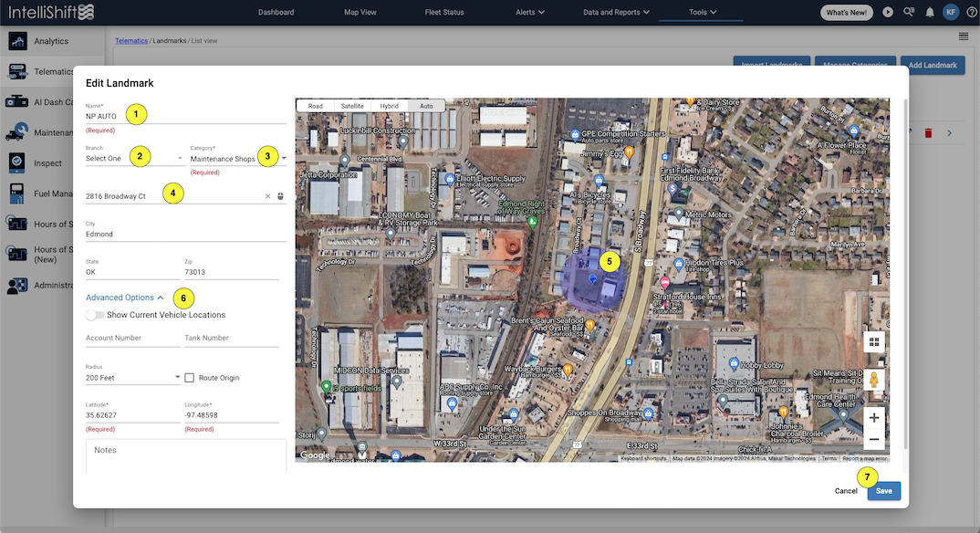
Task: Go to the Dashboard nav item
Action: 276,13
